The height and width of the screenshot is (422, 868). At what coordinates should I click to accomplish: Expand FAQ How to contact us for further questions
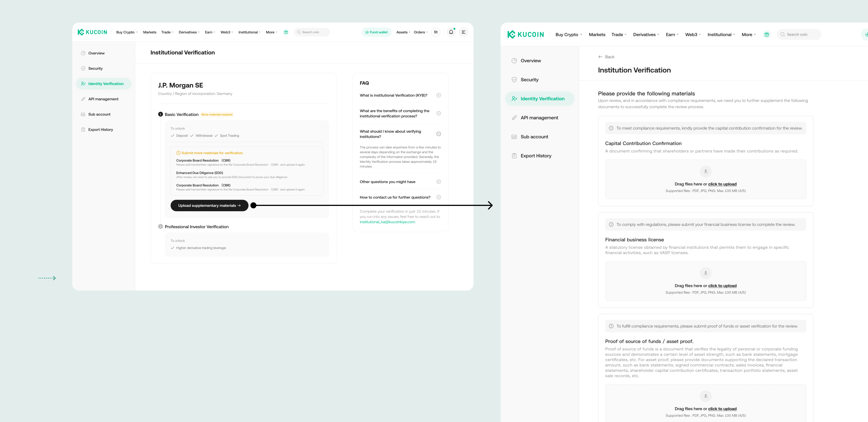point(439,197)
